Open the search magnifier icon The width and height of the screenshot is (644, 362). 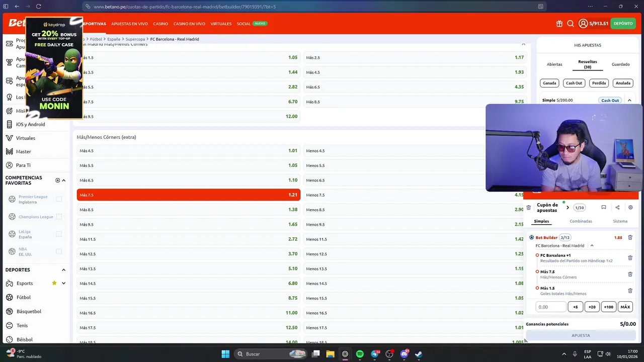pyautogui.click(x=571, y=24)
